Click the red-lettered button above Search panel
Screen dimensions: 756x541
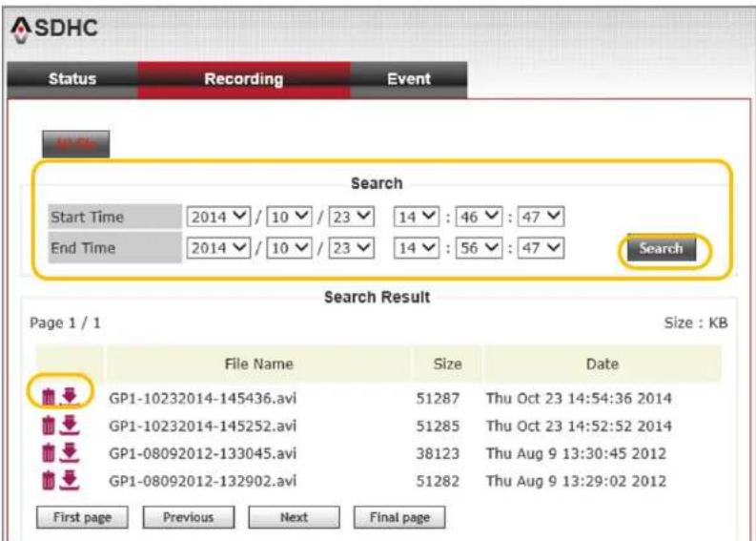point(75,144)
